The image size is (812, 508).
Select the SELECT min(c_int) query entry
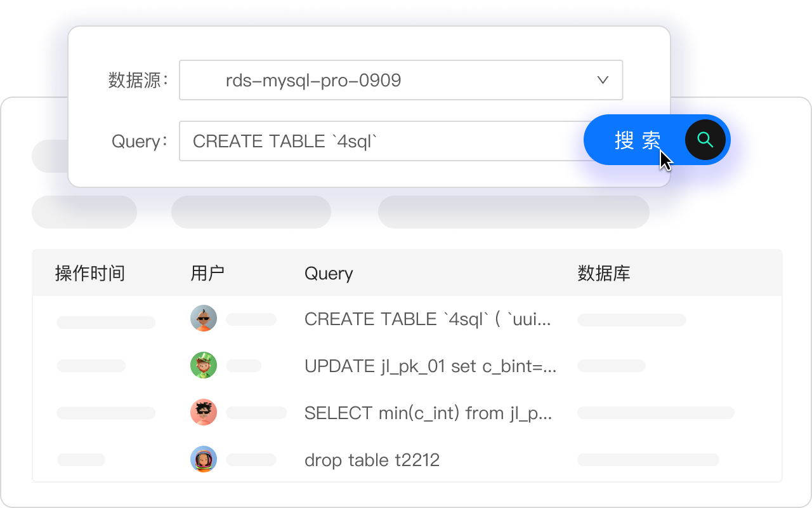pyautogui.click(x=428, y=413)
